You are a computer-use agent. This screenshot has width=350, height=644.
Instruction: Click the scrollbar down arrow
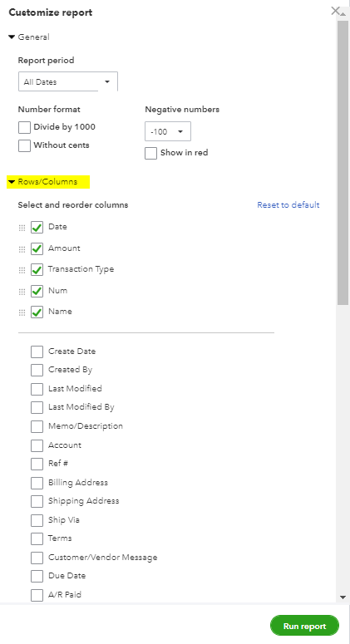[343, 597]
